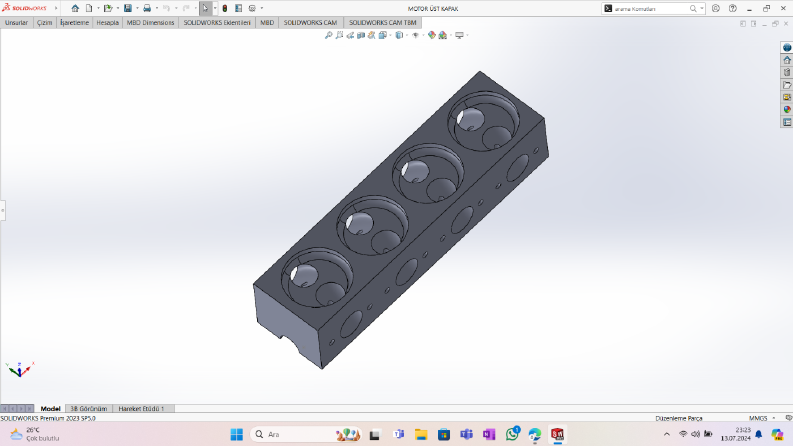Click Zoom to Area magnifier icon
The width and height of the screenshot is (793, 446).
339,35
